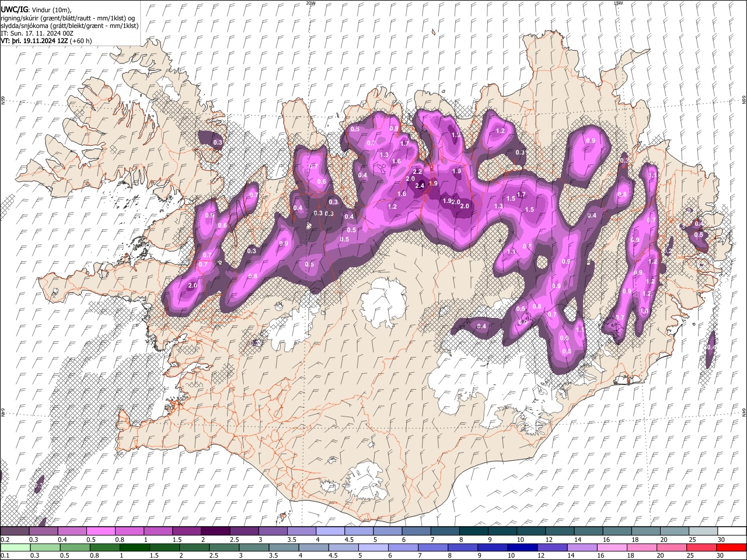Click the 12–14 swatch in upper legend row
The height and width of the screenshot is (560, 747).
560,531
